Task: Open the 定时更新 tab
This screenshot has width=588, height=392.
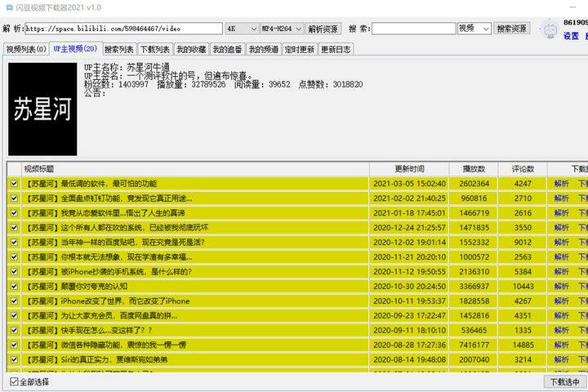Action: tap(299, 50)
